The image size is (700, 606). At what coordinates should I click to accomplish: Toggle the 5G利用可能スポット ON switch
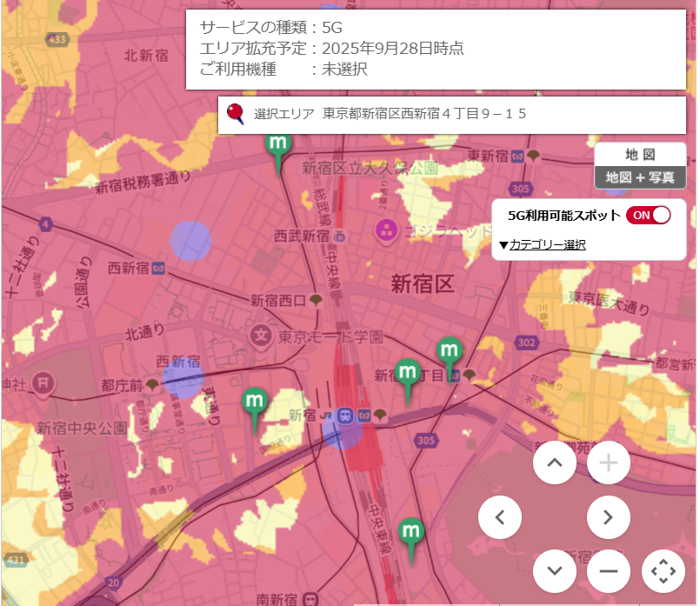(x=649, y=215)
